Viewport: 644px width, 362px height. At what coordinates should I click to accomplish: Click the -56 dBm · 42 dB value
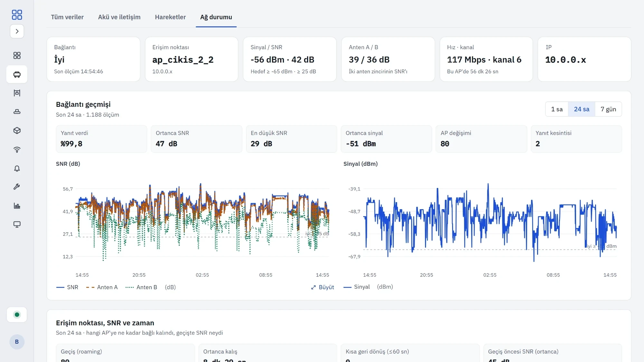(x=282, y=60)
